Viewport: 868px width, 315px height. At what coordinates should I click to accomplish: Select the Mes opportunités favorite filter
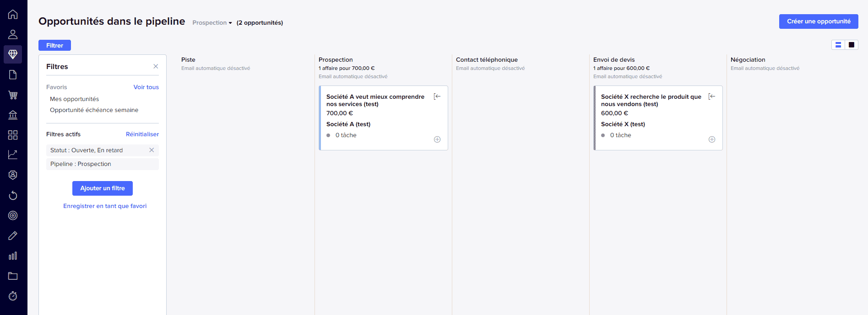[x=74, y=99]
